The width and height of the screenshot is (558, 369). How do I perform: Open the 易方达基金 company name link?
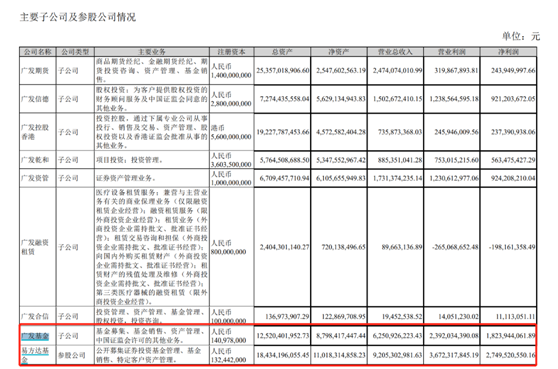tap(35, 355)
